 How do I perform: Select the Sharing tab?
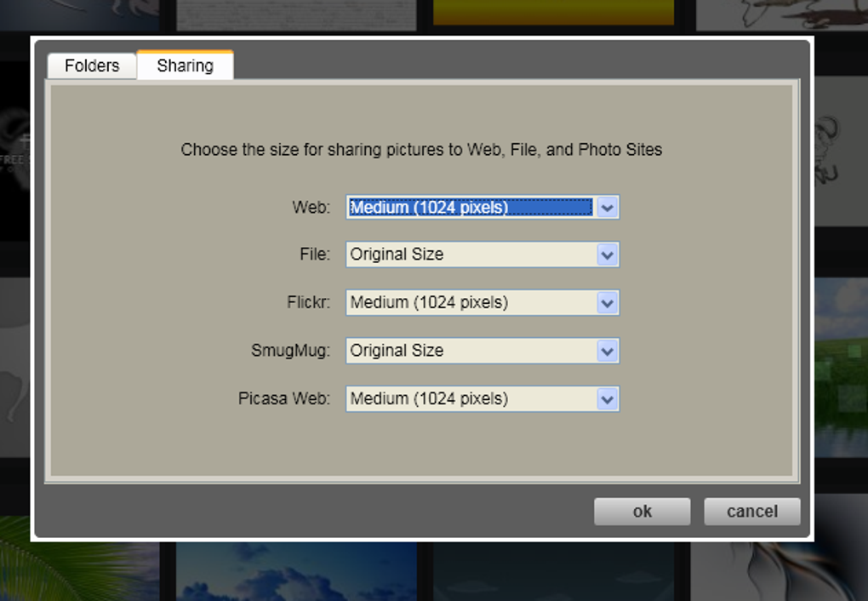[185, 65]
